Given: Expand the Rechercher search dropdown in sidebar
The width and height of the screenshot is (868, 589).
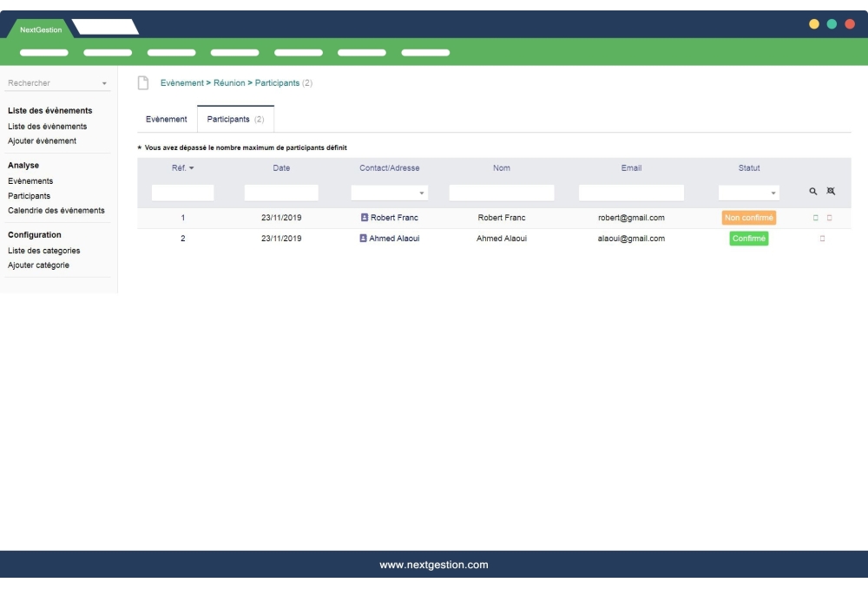Looking at the screenshot, I should tap(104, 82).
